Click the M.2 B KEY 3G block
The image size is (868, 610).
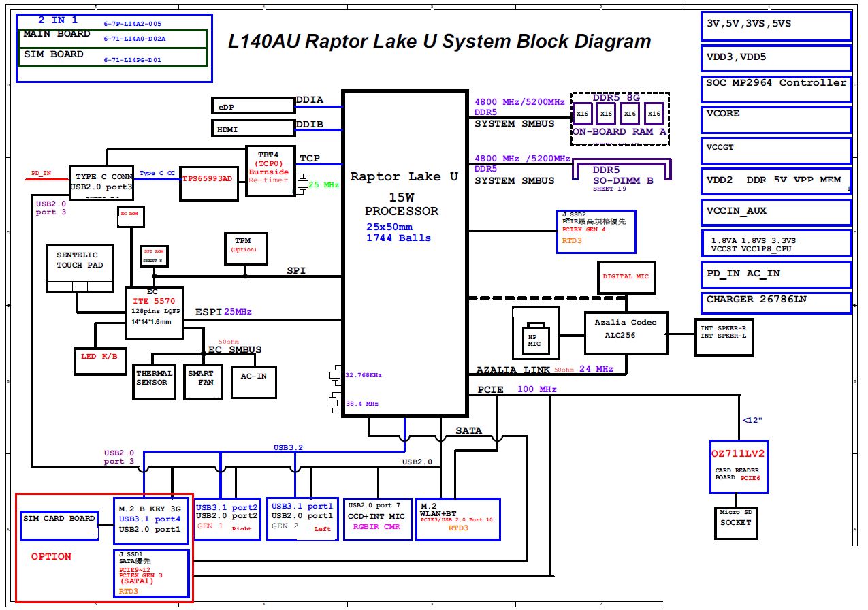(x=150, y=521)
